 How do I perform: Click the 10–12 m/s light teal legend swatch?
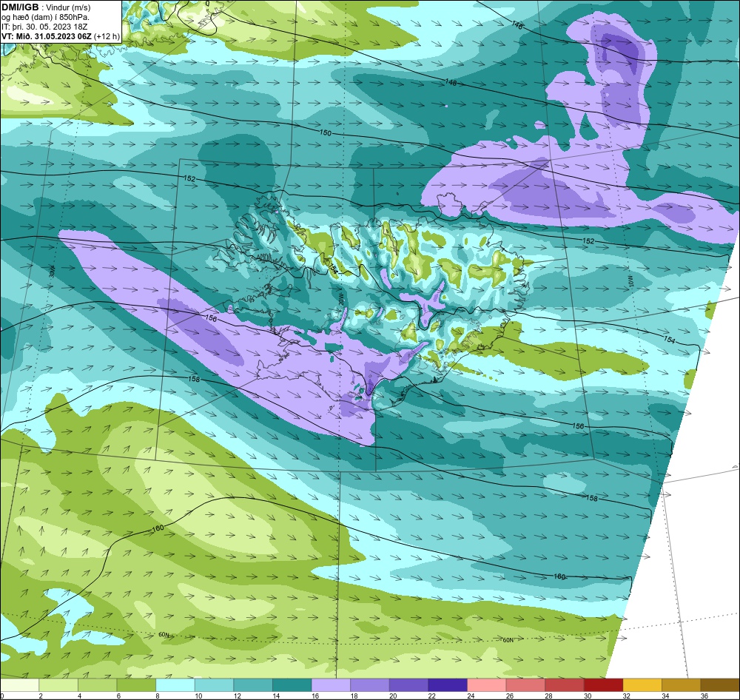(215, 685)
